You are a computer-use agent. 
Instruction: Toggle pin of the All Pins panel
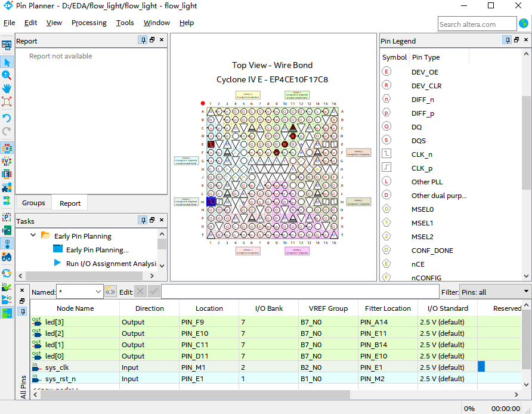(x=23, y=311)
